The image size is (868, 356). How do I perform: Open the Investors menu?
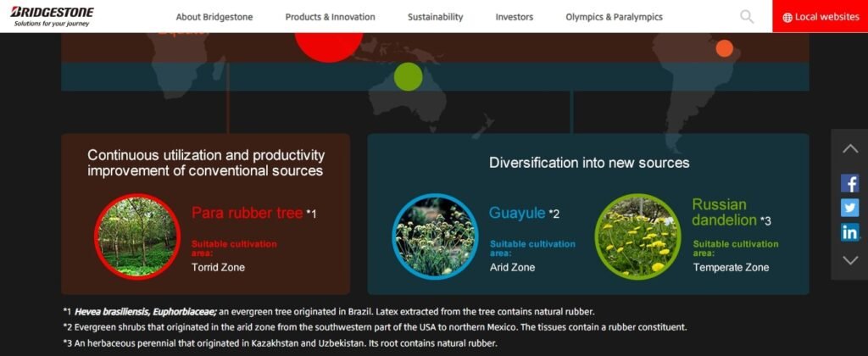(515, 17)
